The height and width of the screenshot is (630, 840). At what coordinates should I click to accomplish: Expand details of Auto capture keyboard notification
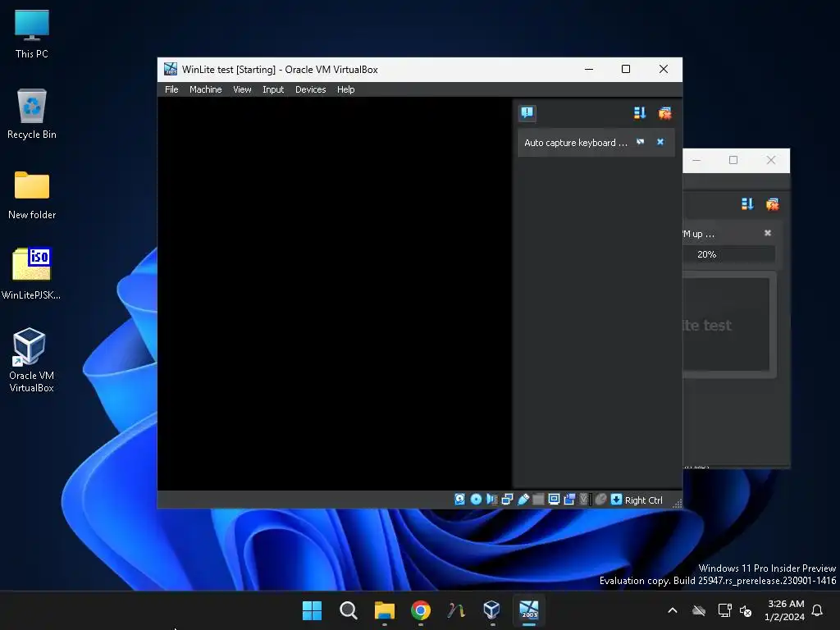pos(640,142)
